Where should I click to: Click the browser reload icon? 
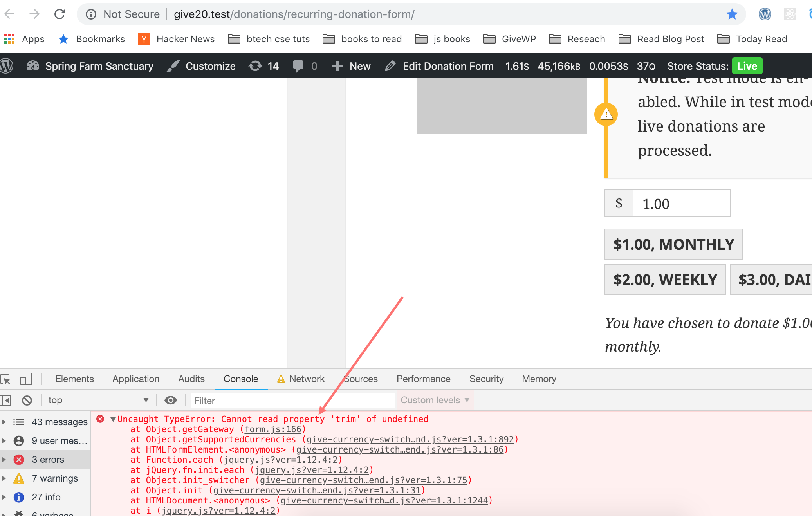(x=60, y=14)
